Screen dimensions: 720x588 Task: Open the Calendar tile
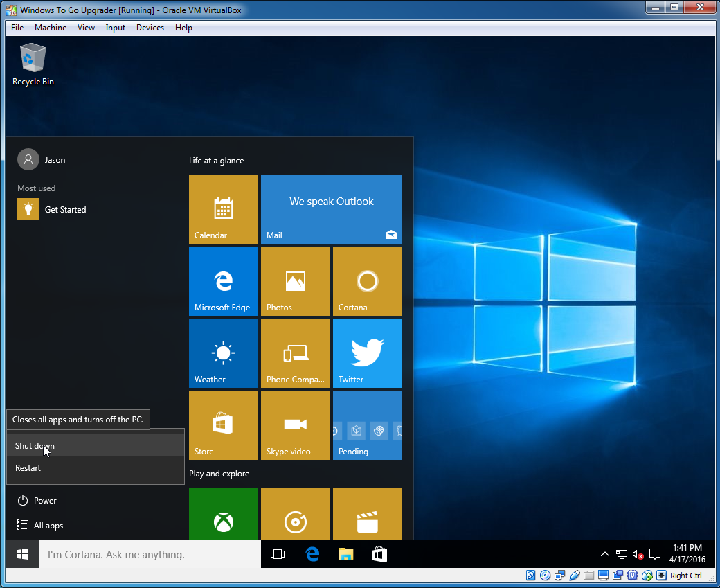coord(223,209)
